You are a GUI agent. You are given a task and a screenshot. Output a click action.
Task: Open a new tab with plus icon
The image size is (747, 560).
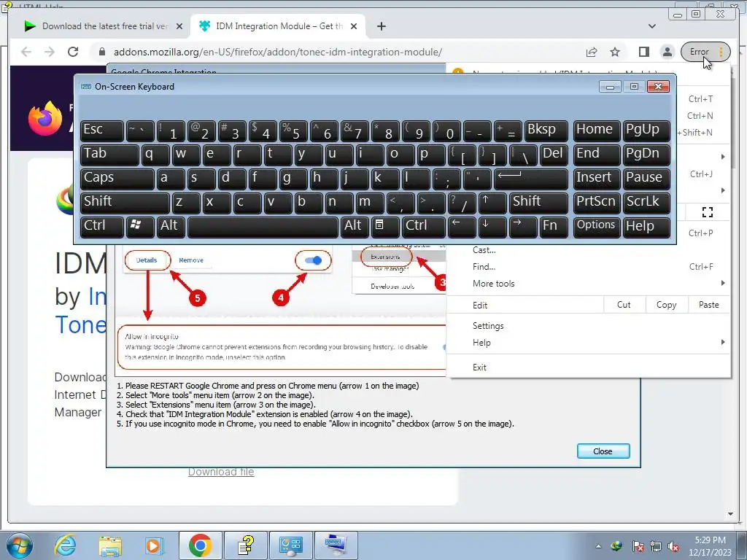click(381, 26)
